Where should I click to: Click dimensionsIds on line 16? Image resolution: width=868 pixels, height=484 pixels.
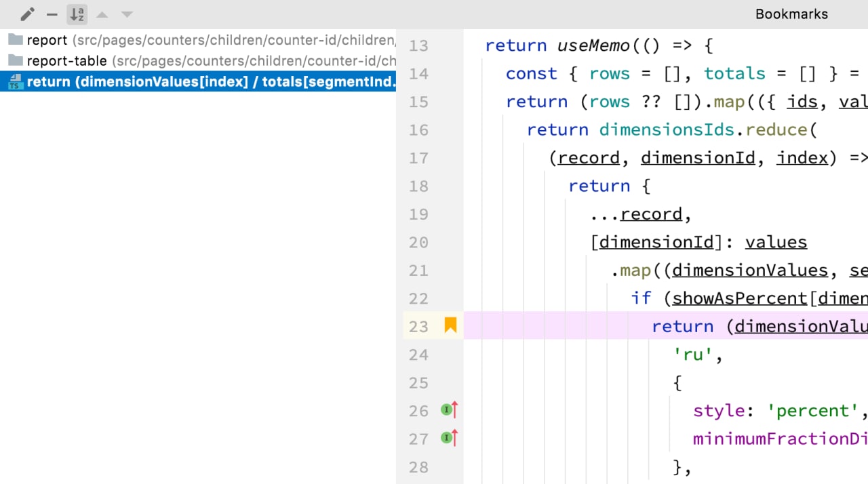point(667,129)
